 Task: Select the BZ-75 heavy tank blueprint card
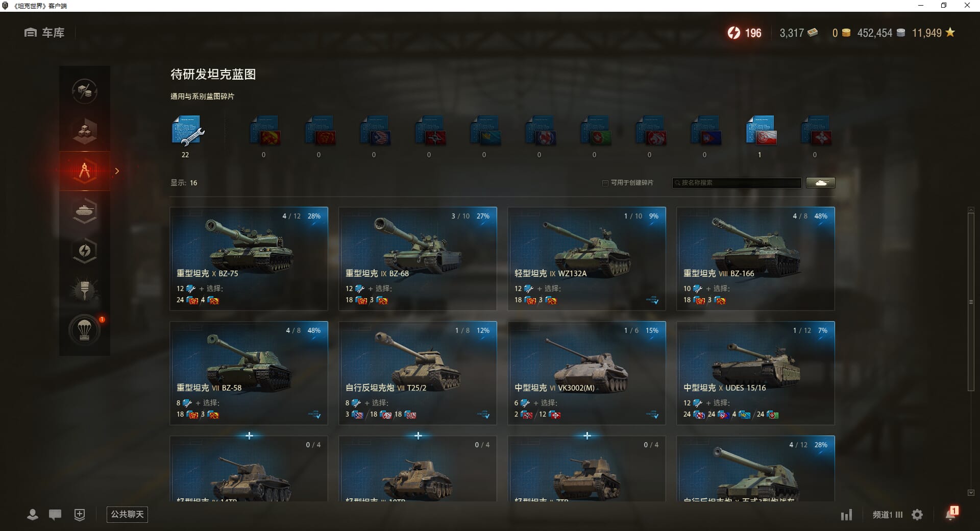(x=249, y=258)
